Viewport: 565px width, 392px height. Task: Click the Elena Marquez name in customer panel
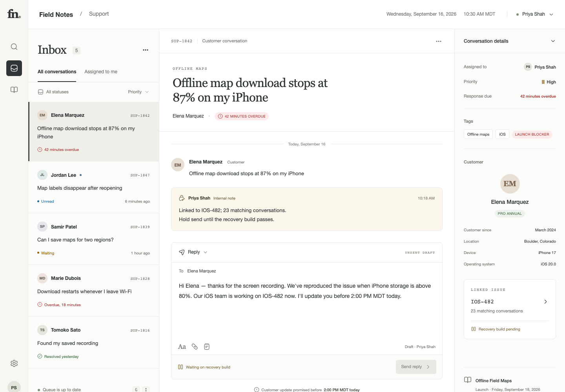tap(510, 202)
